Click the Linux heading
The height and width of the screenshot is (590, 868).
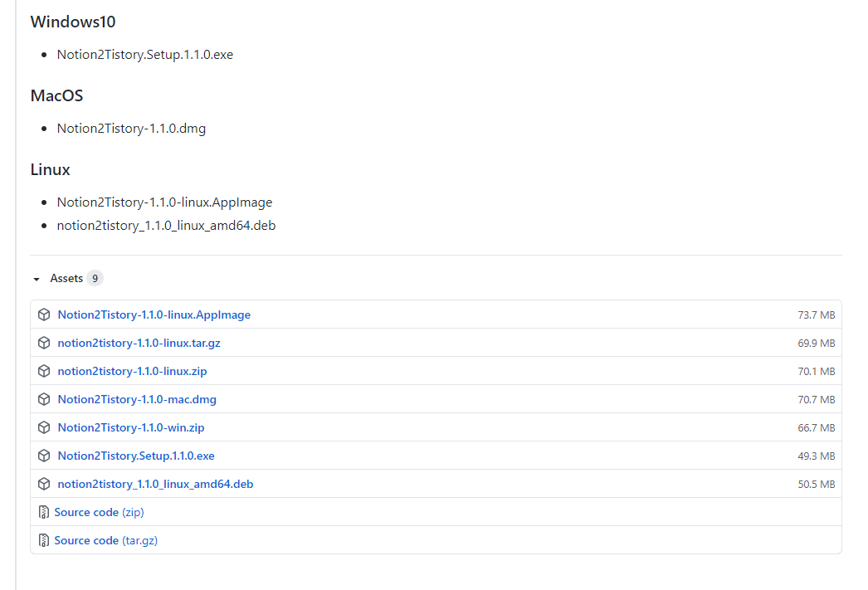point(50,170)
